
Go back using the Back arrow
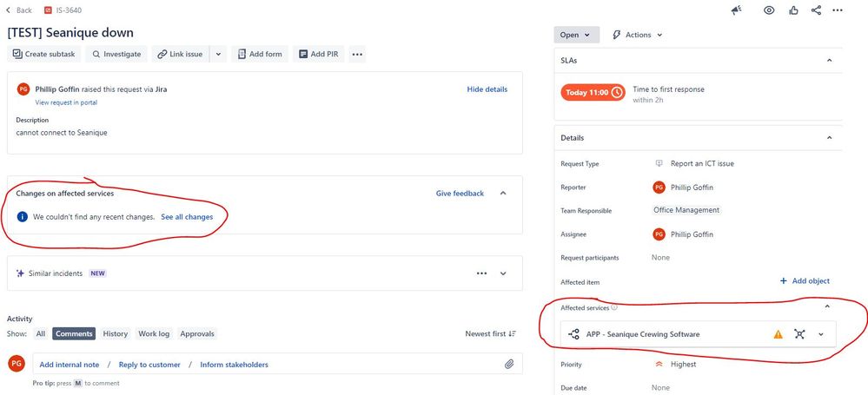pyautogui.click(x=18, y=10)
